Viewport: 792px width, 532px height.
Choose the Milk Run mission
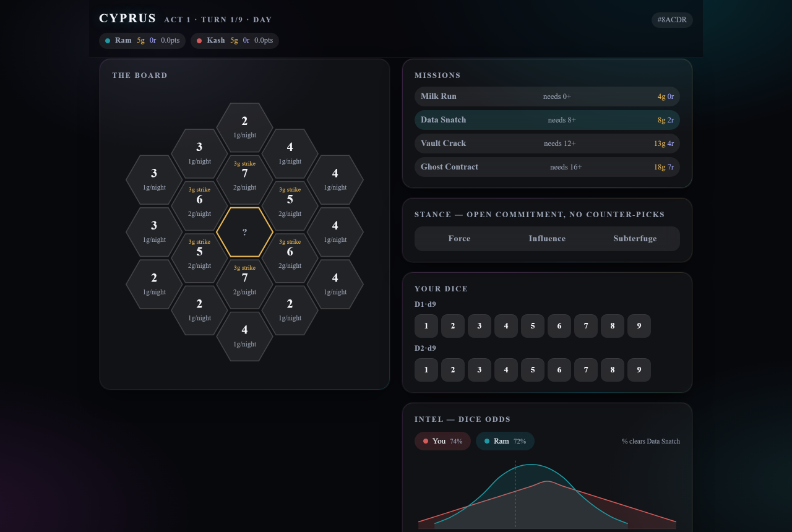547,97
